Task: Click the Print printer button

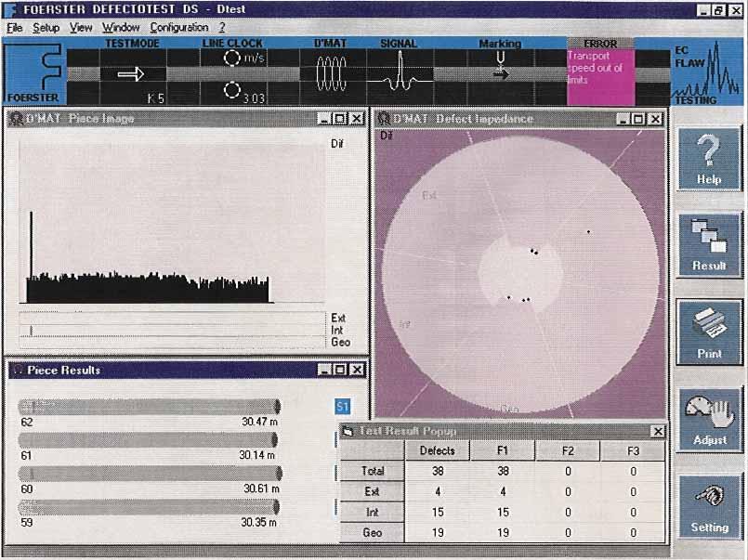Action: 709,332
